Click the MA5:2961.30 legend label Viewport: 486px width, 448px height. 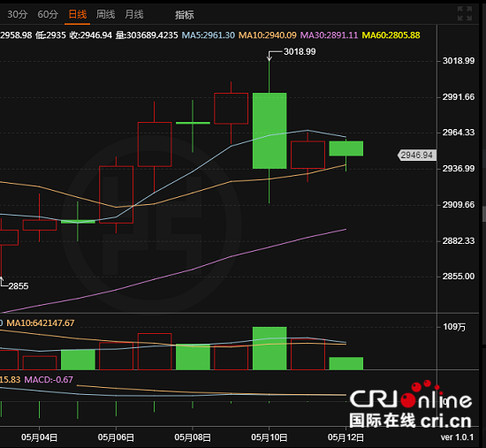pyautogui.click(x=208, y=35)
